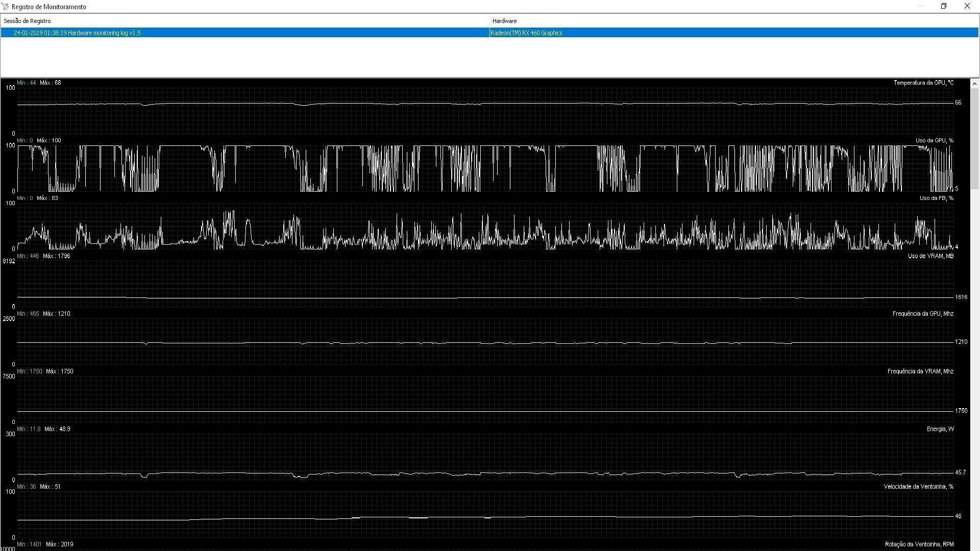Click the Min : 0 Máx : 83 FB usage stats
Screen dimensions: 980x551
37,198
